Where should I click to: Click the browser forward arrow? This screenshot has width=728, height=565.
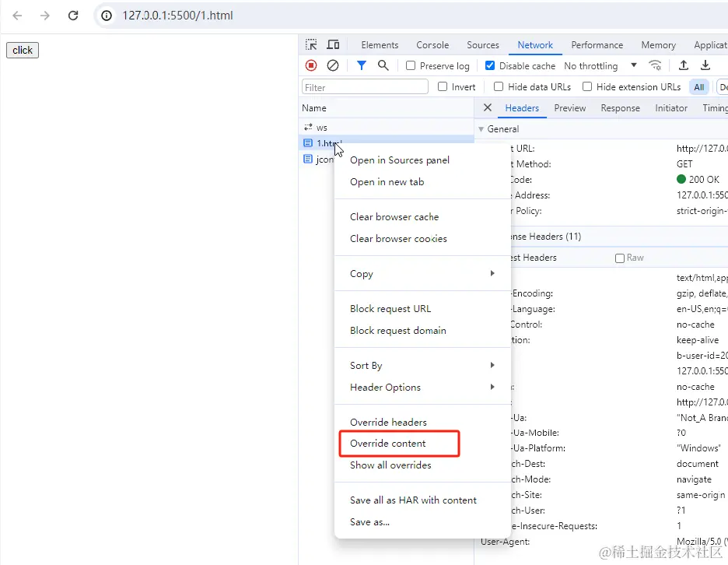tap(44, 16)
